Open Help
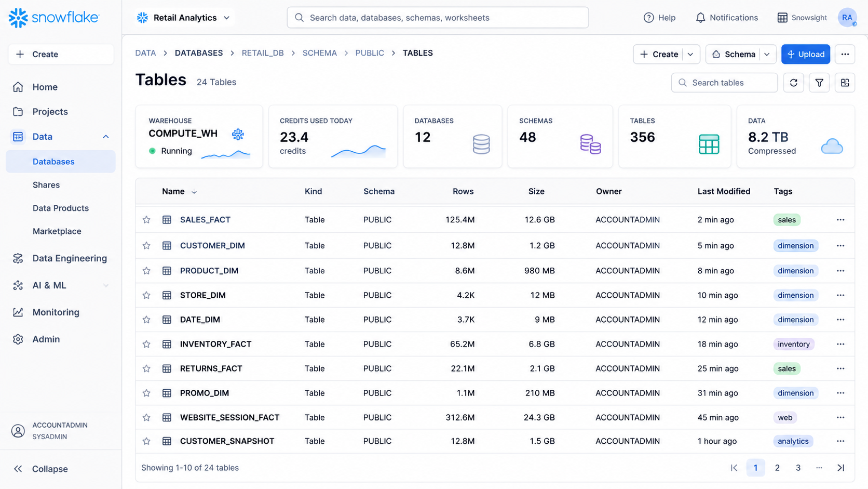Viewport: 868px width, 489px height. coord(659,18)
